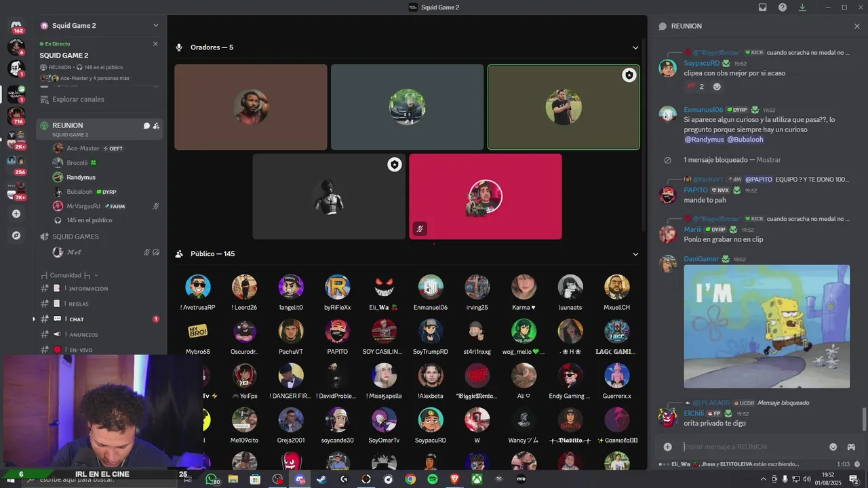Open WhatsApp from the taskbar
Viewport: 868px width, 488px height.
pyautogui.click(x=212, y=479)
